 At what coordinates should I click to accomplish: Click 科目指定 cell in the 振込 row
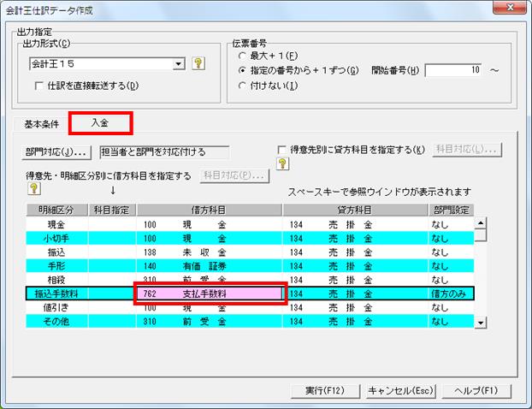coord(112,252)
